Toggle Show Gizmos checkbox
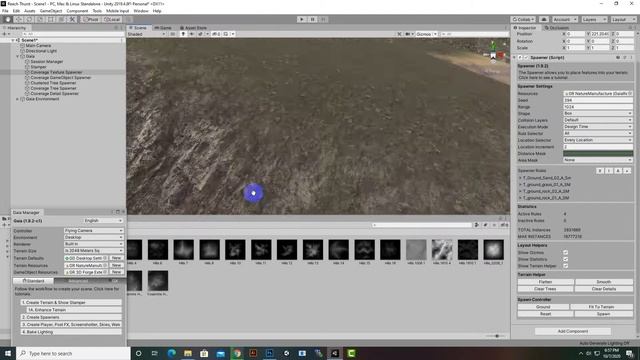This screenshot has width=640, height=360. tap(565, 253)
